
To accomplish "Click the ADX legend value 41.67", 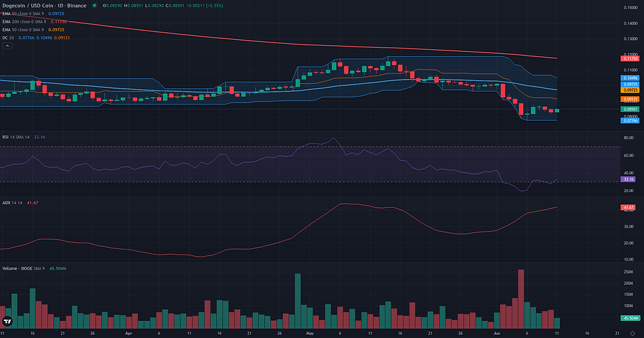I will [x=32, y=203].
